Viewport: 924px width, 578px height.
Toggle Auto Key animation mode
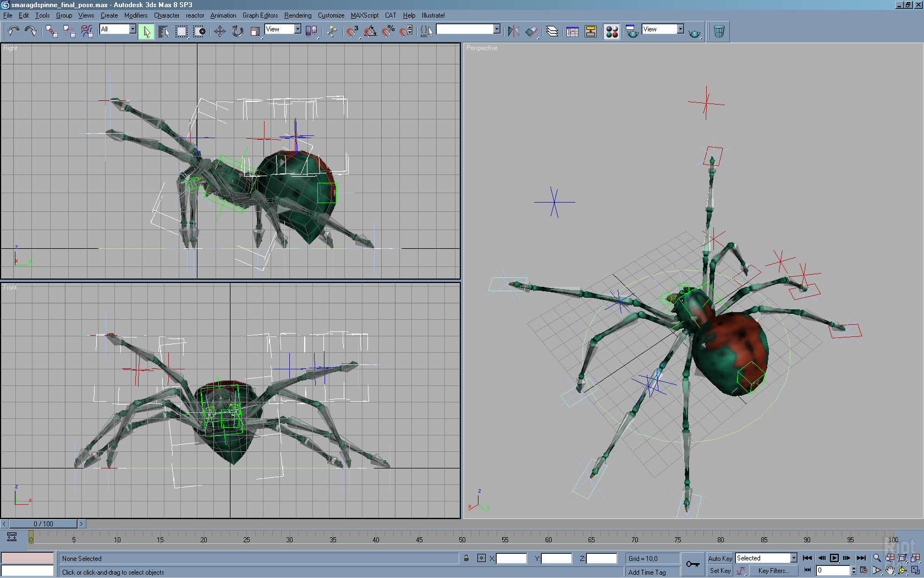tap(719, 558)
